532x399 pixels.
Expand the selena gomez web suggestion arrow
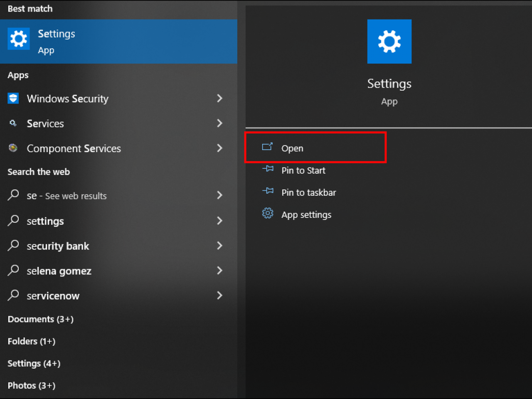point(220,271)
